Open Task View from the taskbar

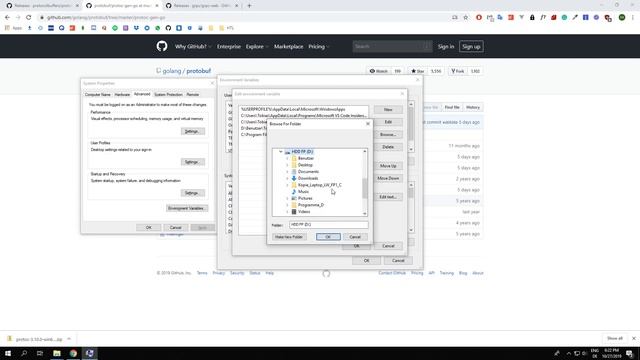pos(40,353)
